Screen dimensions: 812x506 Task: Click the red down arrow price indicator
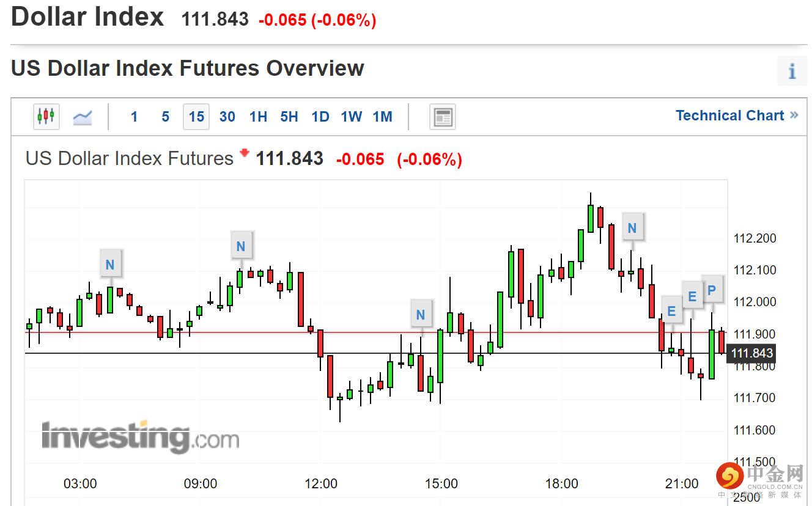pyautogui.click(x=245, y=153)
